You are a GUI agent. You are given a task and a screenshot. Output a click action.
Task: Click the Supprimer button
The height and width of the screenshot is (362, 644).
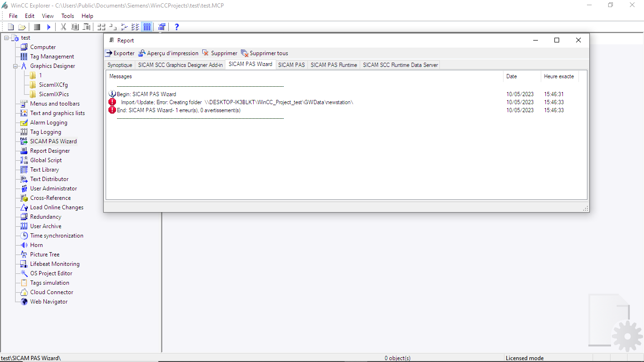point(220,53)
